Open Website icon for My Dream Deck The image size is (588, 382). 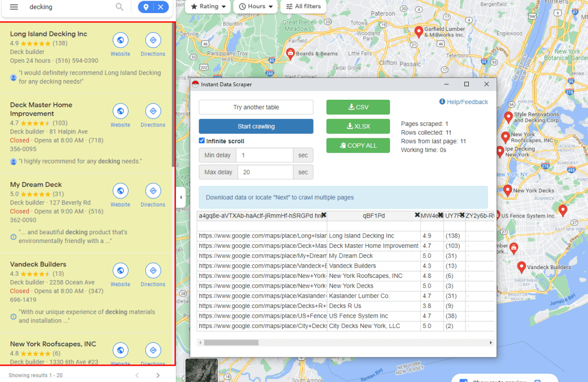pos(120,191)
